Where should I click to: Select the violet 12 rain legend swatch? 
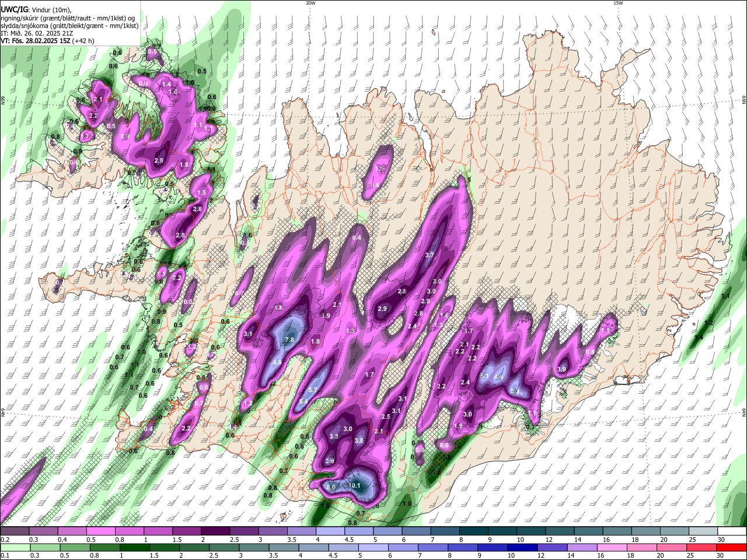pos(552,547)
